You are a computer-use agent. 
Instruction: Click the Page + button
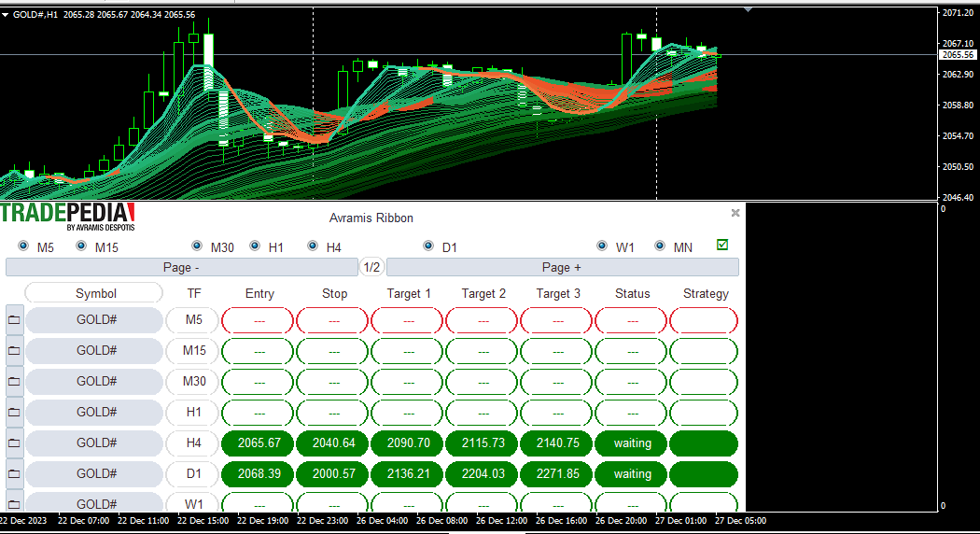click(563, 267)
